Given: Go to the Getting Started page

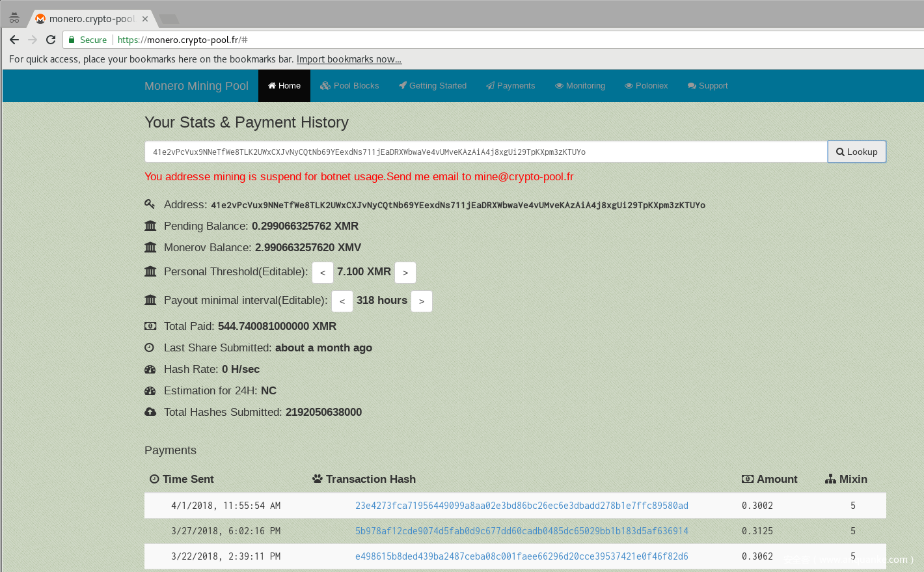Looking at the screenshot, I should 433,86.
